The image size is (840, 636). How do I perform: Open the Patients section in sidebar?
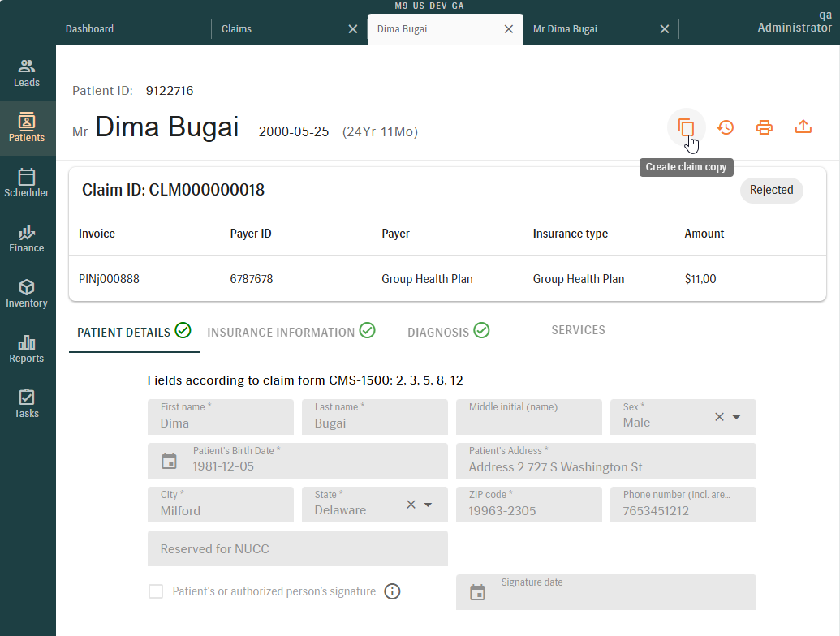[27, 128]
